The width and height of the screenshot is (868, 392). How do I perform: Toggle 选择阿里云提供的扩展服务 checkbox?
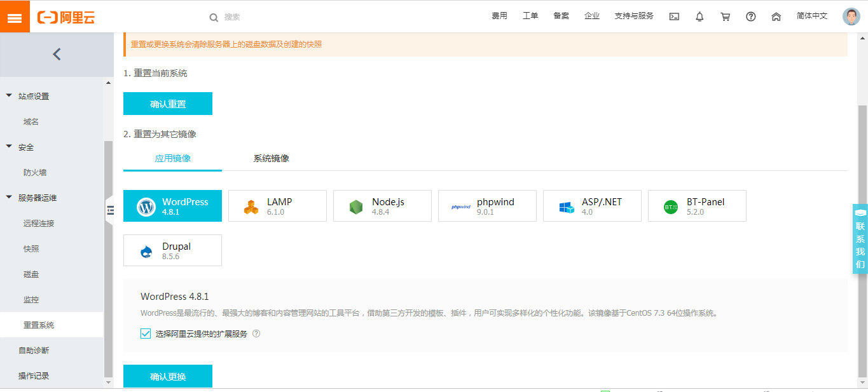(146, 334)
